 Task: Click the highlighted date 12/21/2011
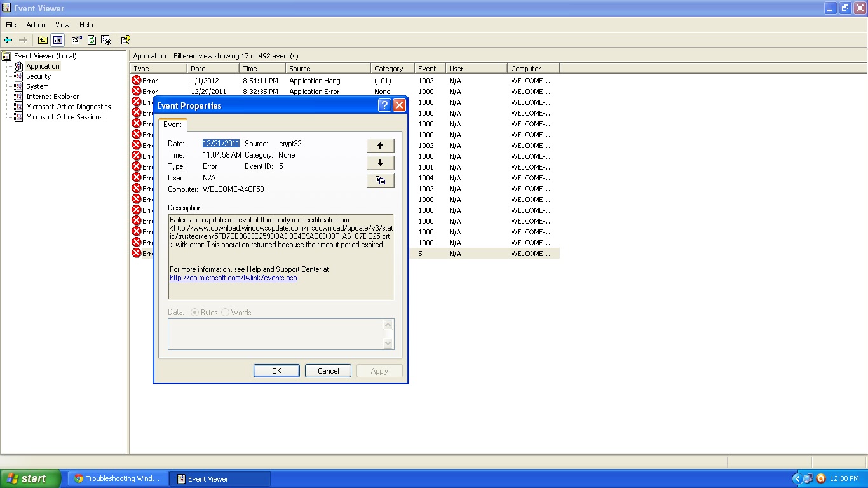pyautogui.click(x=221, y=144)
